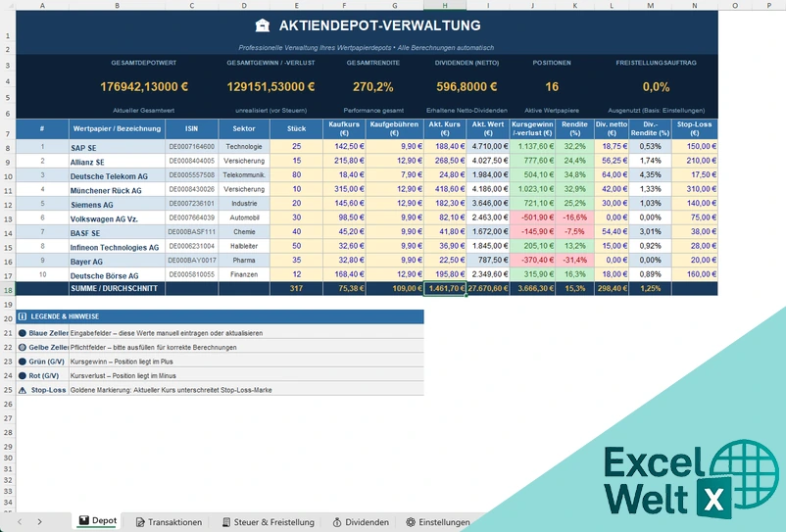Viewport: 786px width, 532px height.
Task: Click the Kursgewinn/-verlust (€) header cell
Action: (532, 128)
